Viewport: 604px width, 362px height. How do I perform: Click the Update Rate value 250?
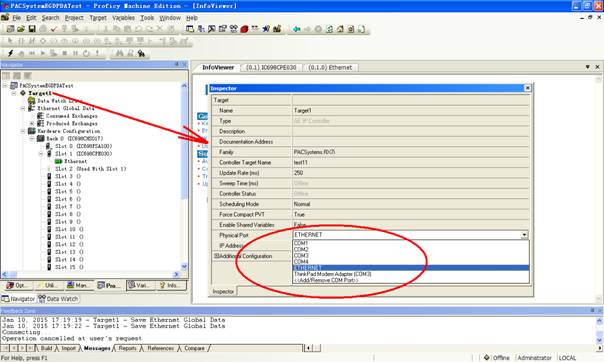(411, 173)
